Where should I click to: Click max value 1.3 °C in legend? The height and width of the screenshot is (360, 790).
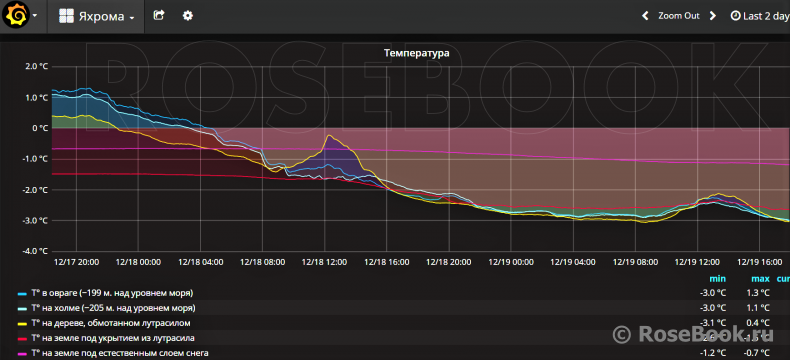[x=758, y=293]
